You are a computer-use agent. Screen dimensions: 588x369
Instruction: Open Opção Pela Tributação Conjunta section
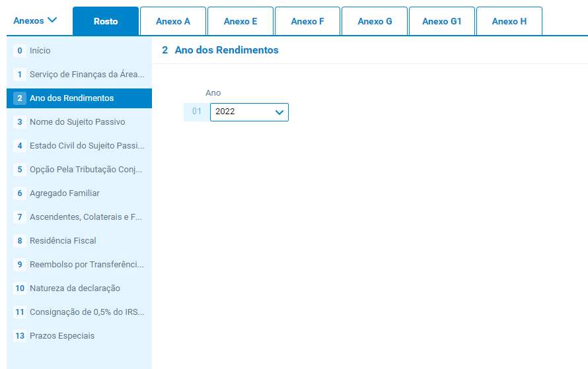[x=79, y=170]
